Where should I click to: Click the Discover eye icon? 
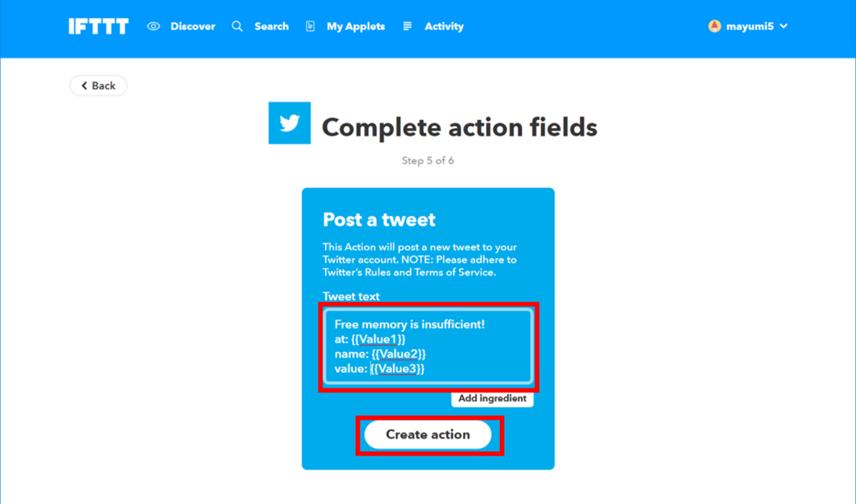[x=153, y=26]
